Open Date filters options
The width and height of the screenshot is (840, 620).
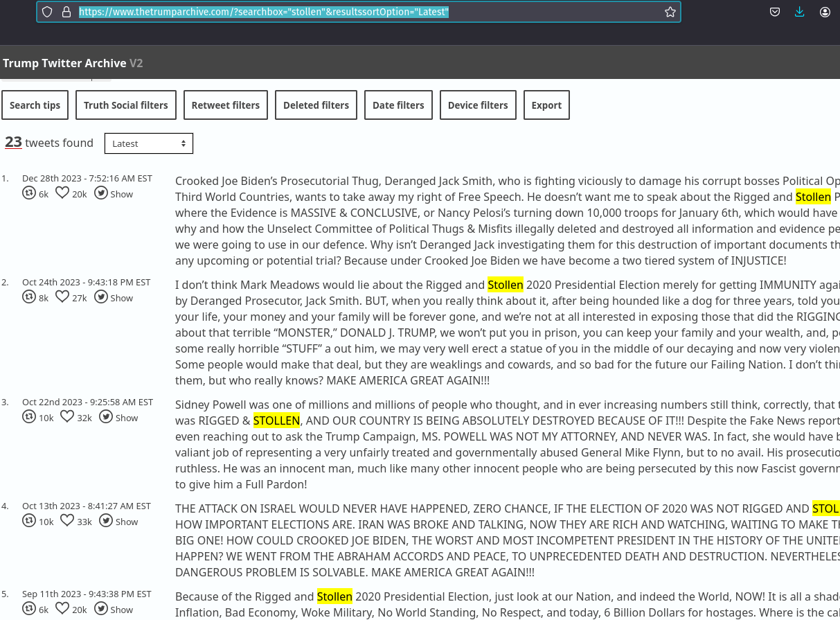[398, 105]
